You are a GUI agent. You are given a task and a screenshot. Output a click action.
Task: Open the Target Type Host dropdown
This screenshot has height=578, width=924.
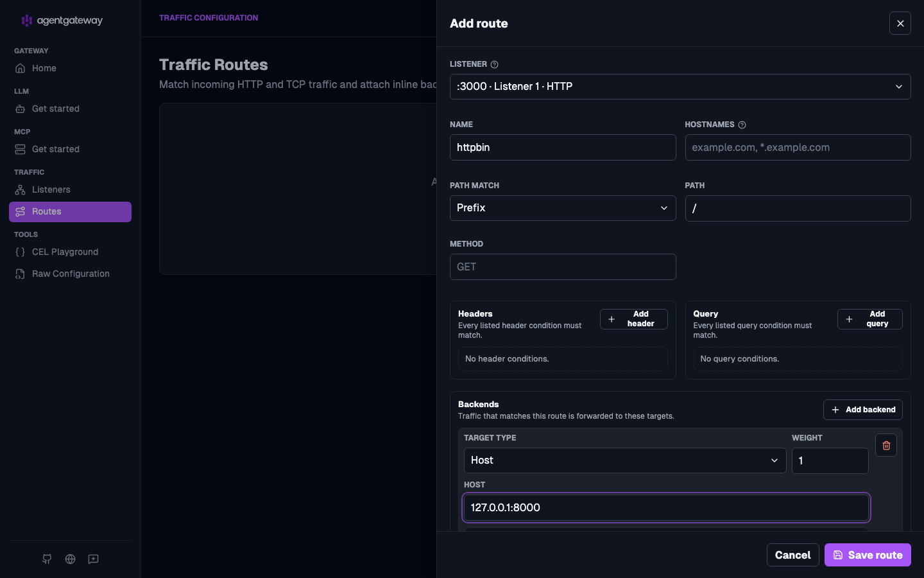pos(625,460)
